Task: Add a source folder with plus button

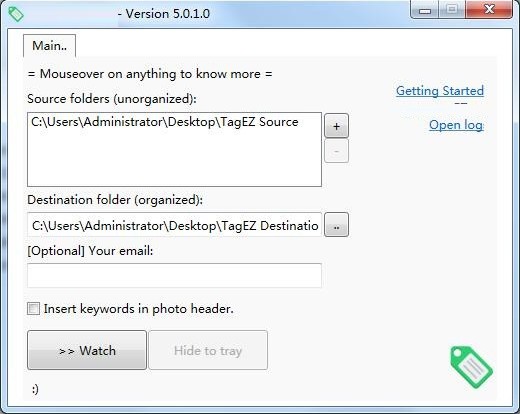Action: tap(336, 126)
